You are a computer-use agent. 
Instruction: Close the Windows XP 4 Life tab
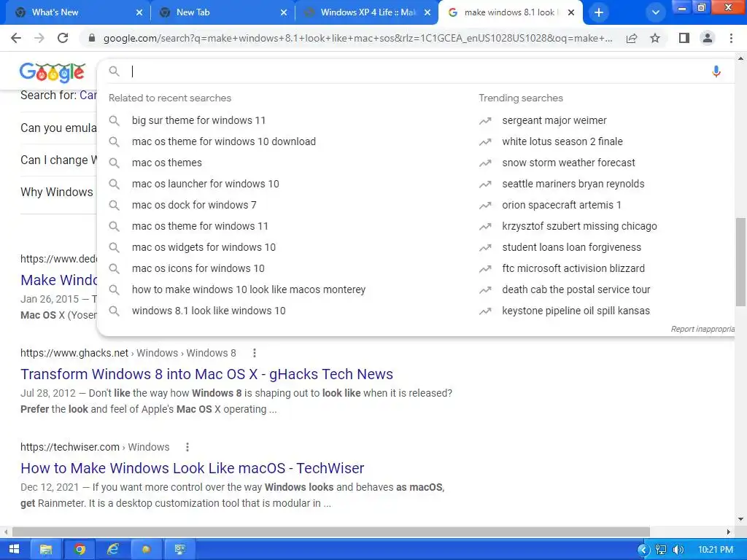(427, 13)
